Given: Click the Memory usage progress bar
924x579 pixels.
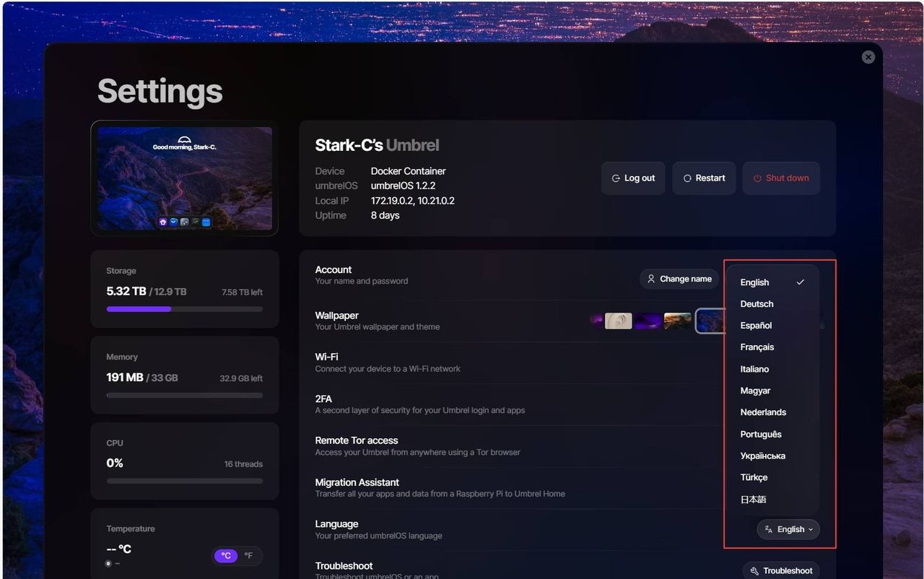Looking at the screenshot, I should (x=185, y=395).
